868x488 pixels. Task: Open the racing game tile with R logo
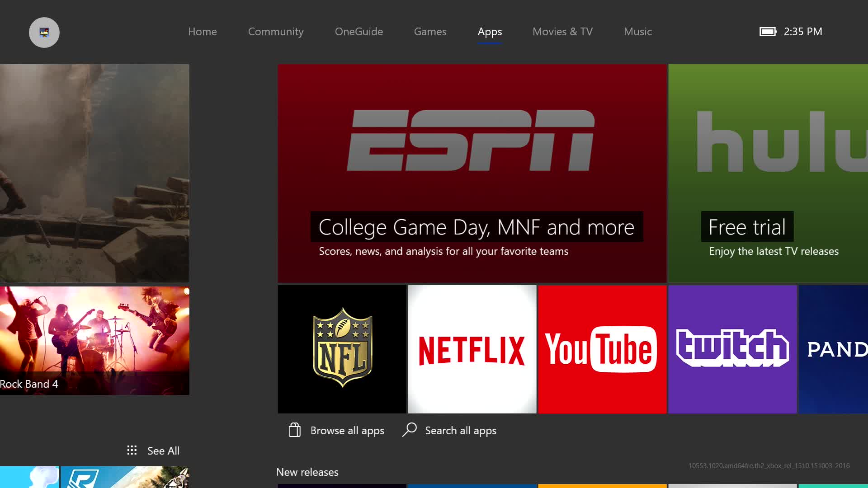[125, 477]
